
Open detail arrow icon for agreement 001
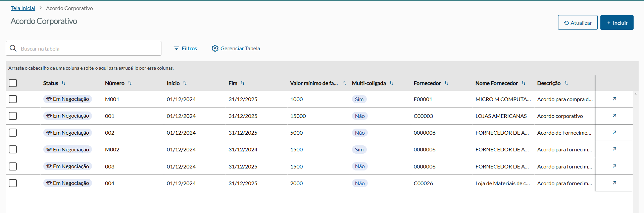pyautogui.click(x=614, y=116)
